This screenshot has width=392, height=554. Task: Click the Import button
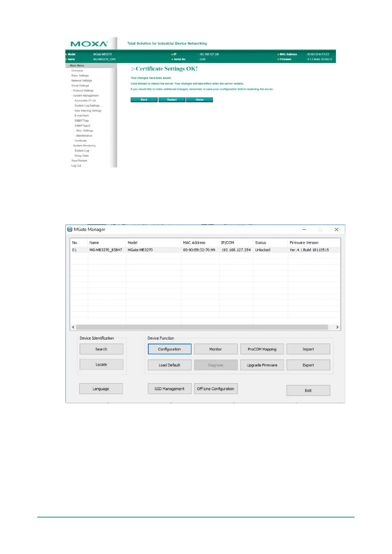click(x=308, y=349)
